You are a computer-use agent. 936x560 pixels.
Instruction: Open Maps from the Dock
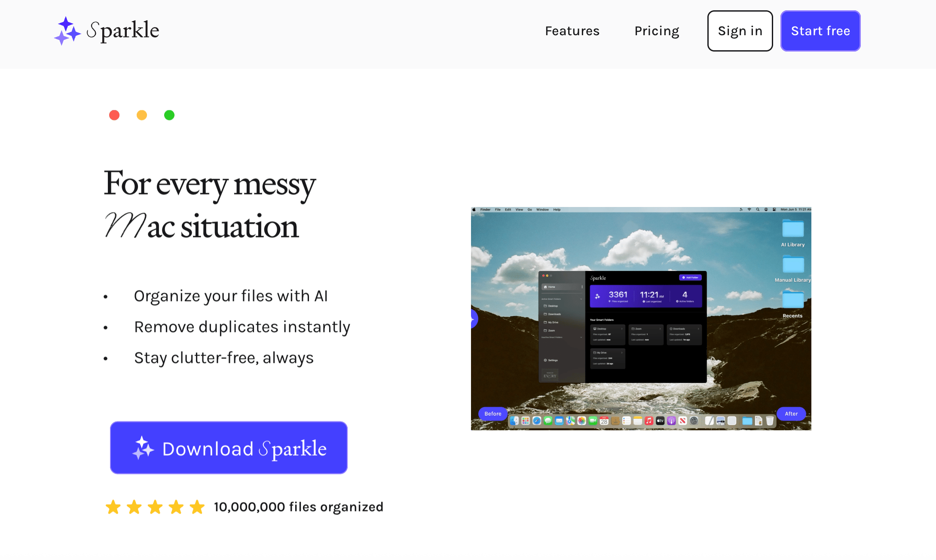(570, 421)
